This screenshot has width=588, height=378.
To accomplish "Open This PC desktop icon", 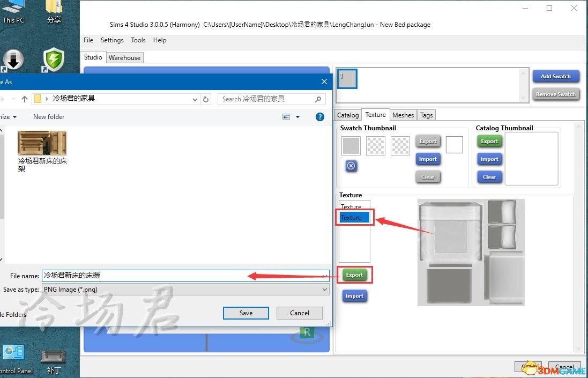I will (13, 12).
